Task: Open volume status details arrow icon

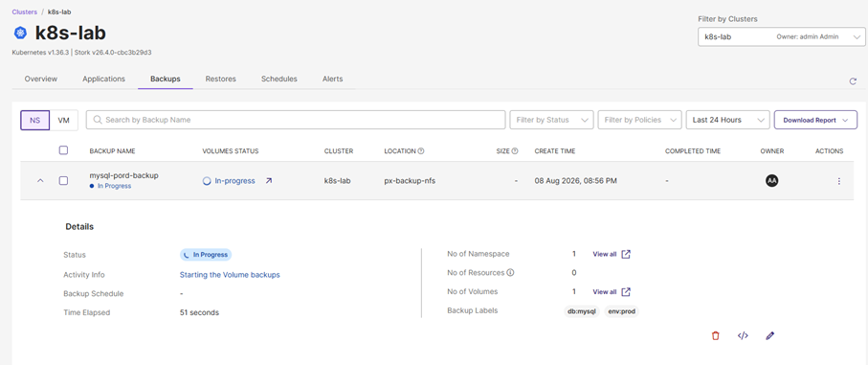Action: (x=269, y=180)
